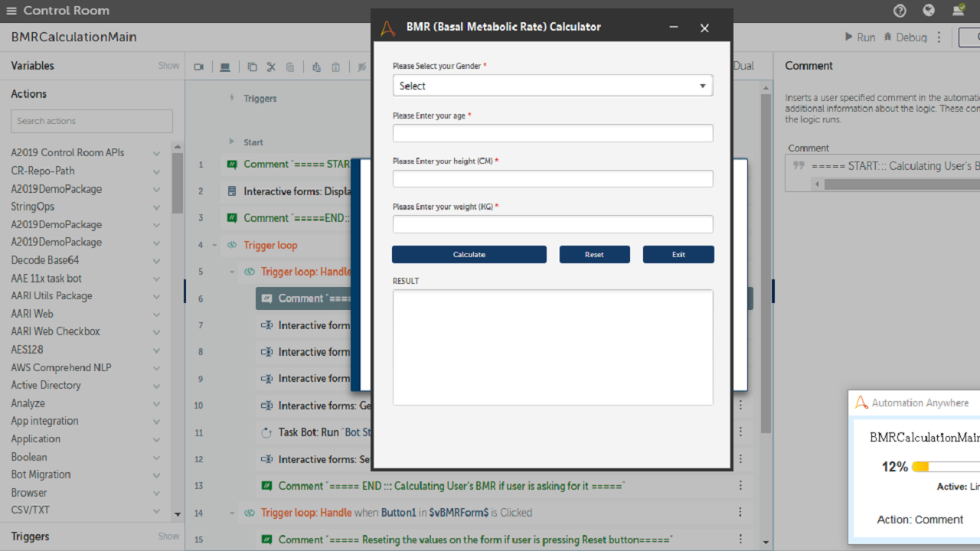Screen dimensions: 980x551
Task: Click the copy icon in editor toolbar
Action: point(252,67)
